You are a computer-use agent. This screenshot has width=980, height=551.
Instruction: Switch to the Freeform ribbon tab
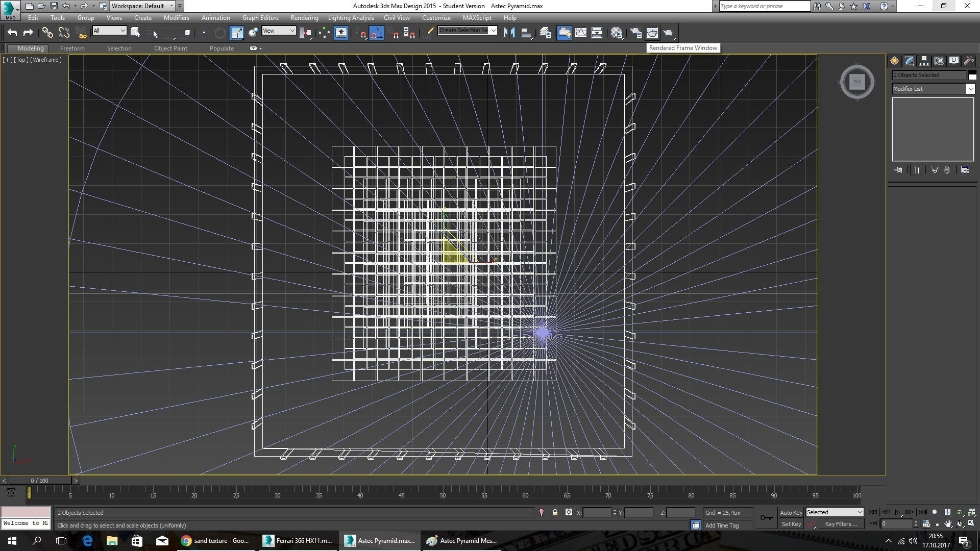coord(72,48)
